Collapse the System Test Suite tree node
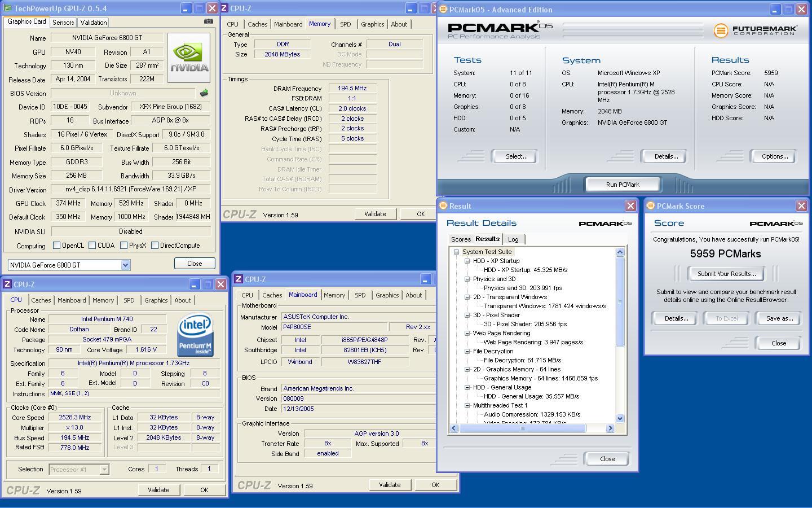 (x=456, y=252)
